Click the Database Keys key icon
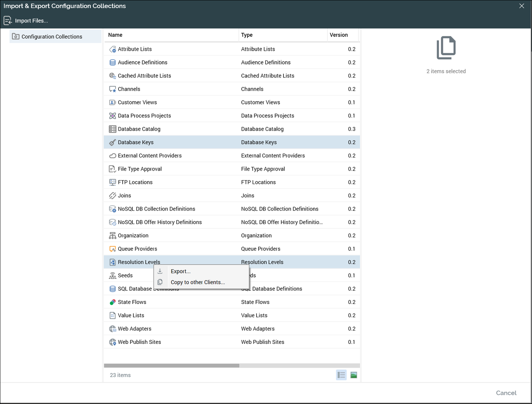This screenshot has height=404, width=532. click(113, 143)
